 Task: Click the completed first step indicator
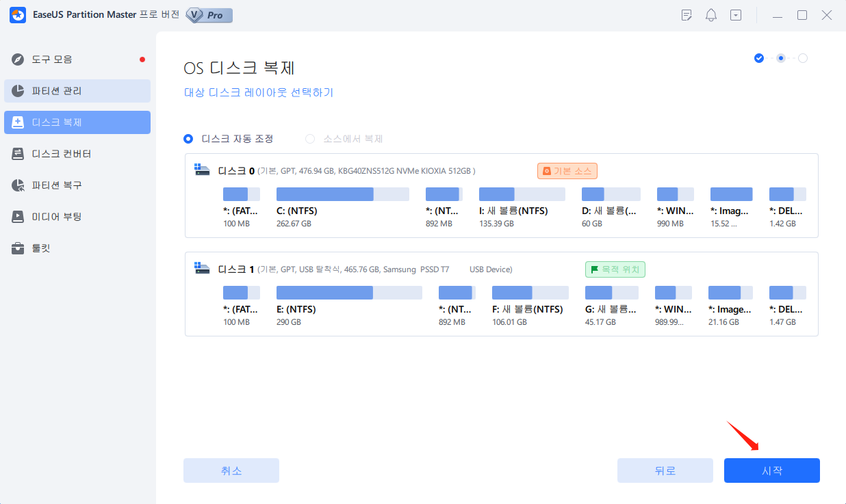(x=759, y=58)
